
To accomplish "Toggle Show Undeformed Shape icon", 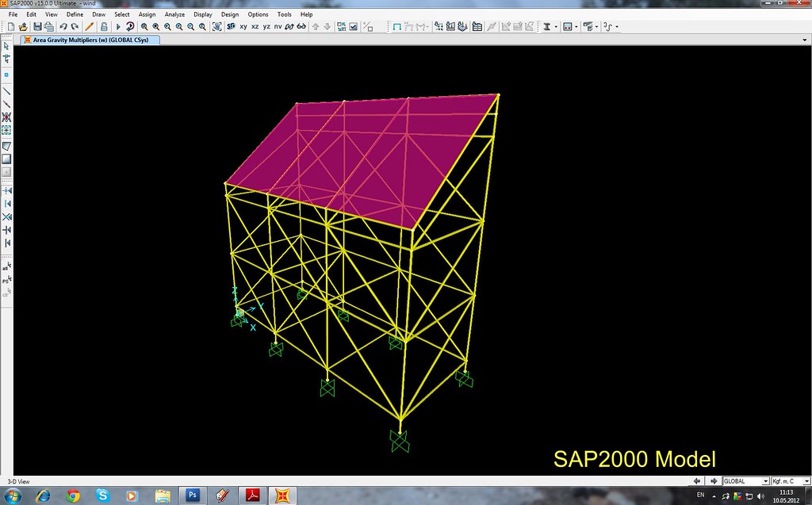I will pos(396,26).
